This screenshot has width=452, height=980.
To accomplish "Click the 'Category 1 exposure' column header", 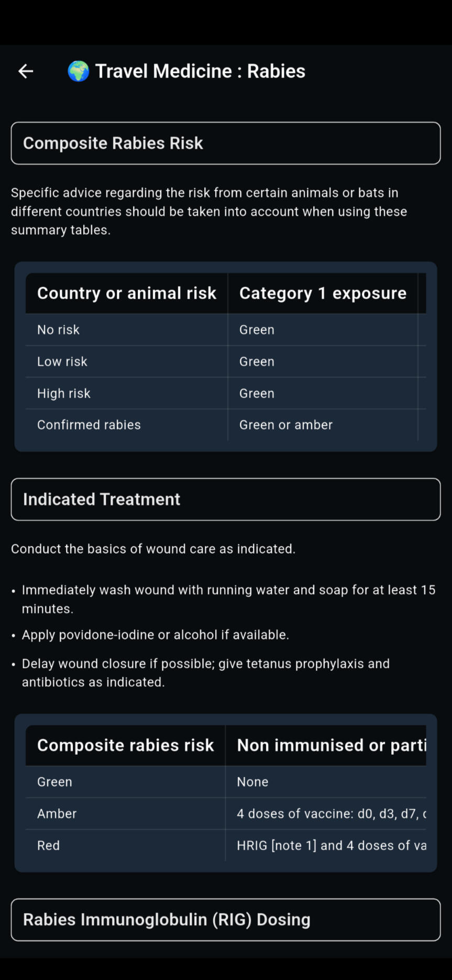I will pyautogui.click(x=323, y=293).
